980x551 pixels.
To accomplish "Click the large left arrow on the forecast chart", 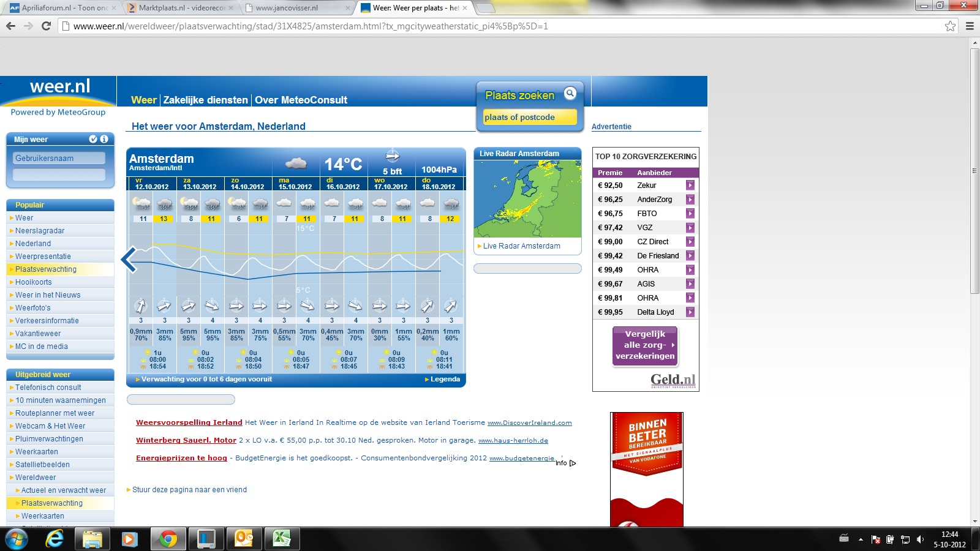I will pyautogui.click(x=128, y=260).
